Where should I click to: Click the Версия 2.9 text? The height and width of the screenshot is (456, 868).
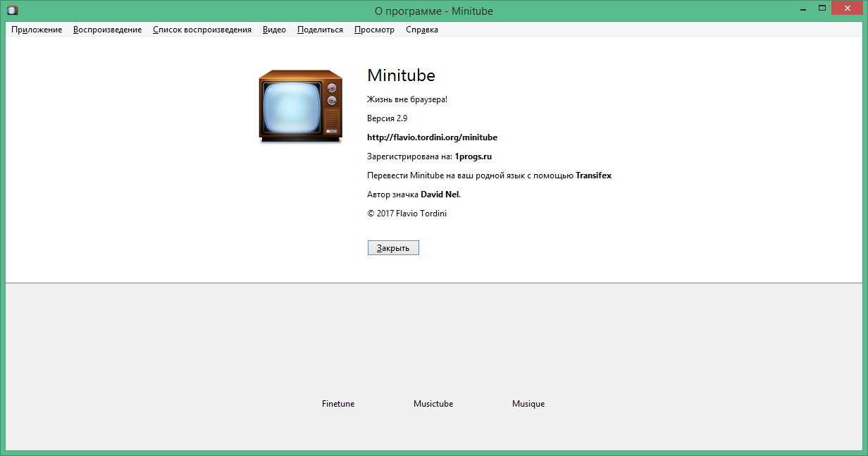(x=387, y=118)
